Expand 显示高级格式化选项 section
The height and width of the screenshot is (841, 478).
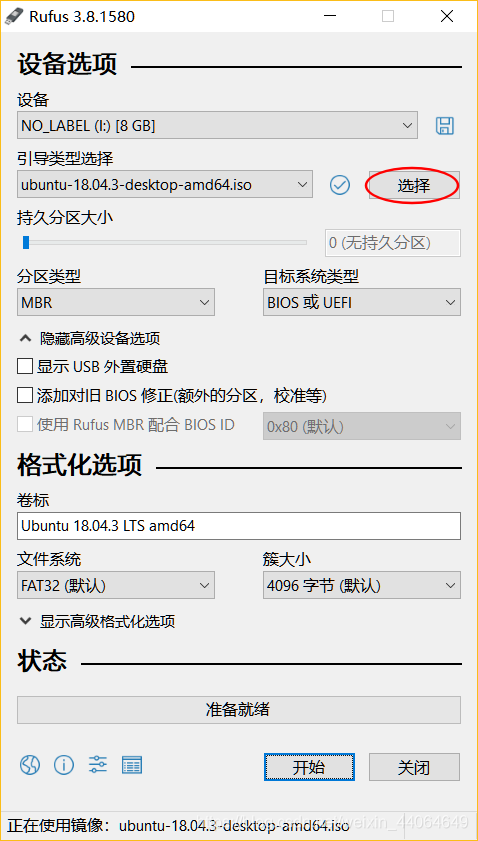click(97, 622)
